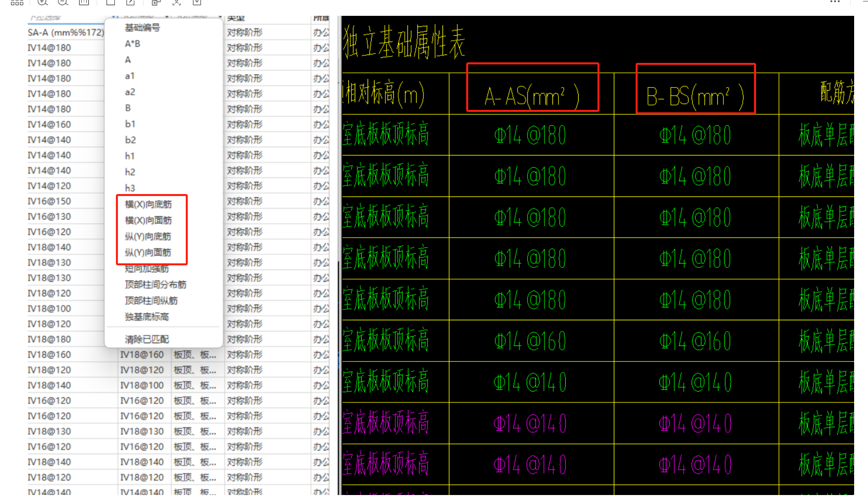Viewport: 868px width, 497px height.
Task: Click the 独立基础属性表 title in drawing
Action: 403,42
